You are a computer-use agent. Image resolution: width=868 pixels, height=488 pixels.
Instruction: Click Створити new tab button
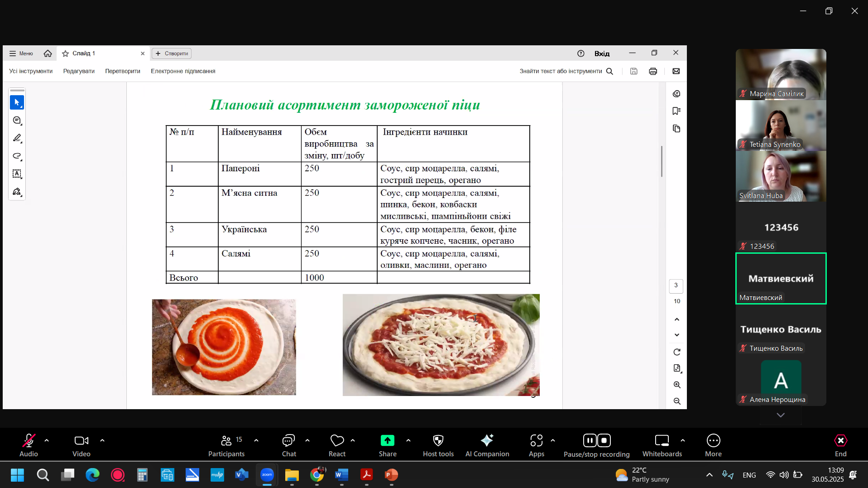point(172,53)
